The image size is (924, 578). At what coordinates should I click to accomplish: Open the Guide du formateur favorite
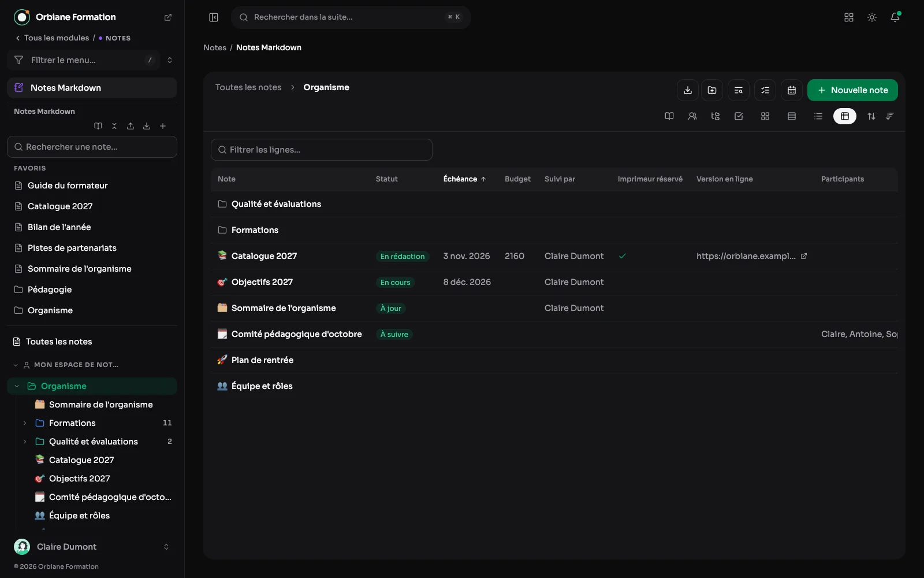tap(92, 186)
